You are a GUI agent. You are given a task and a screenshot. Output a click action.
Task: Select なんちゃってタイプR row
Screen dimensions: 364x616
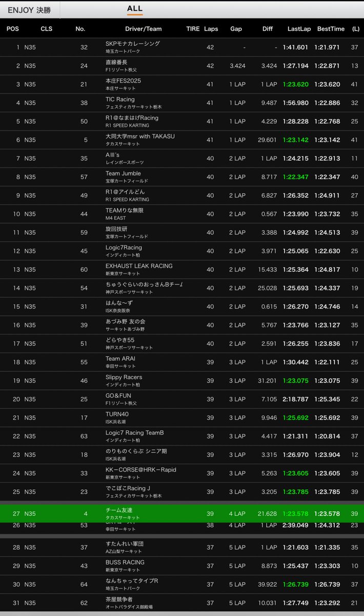coord(182,584)
